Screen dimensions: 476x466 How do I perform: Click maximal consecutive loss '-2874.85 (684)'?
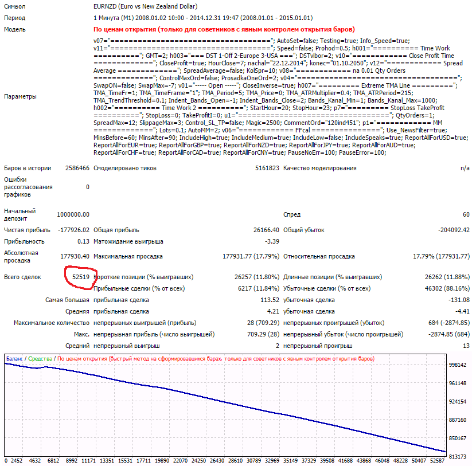point(449,334)
